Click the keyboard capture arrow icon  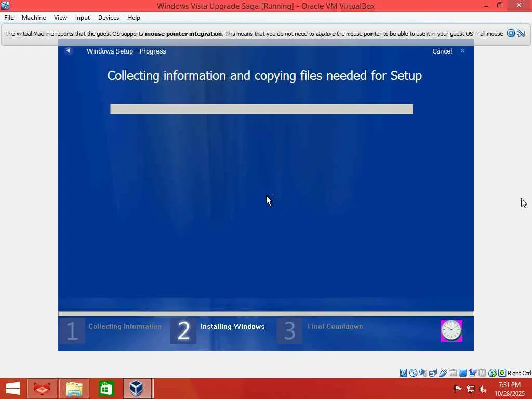pyautogui.click(x=502, y=373)
